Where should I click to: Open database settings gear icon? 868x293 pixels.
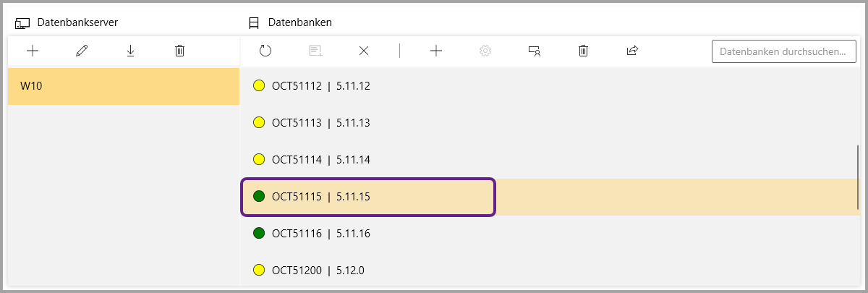click(x=485, y=51)
